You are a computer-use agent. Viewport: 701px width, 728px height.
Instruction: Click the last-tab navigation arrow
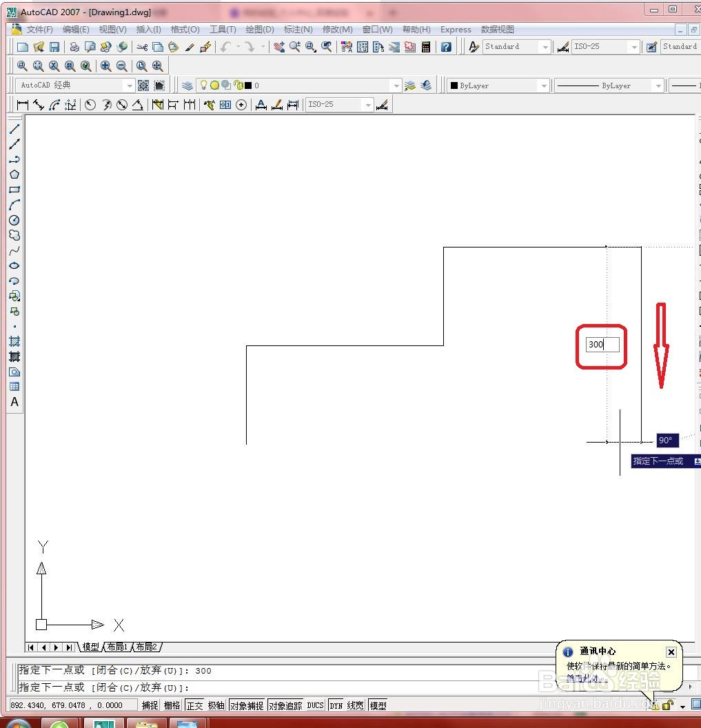pos(69,647)
